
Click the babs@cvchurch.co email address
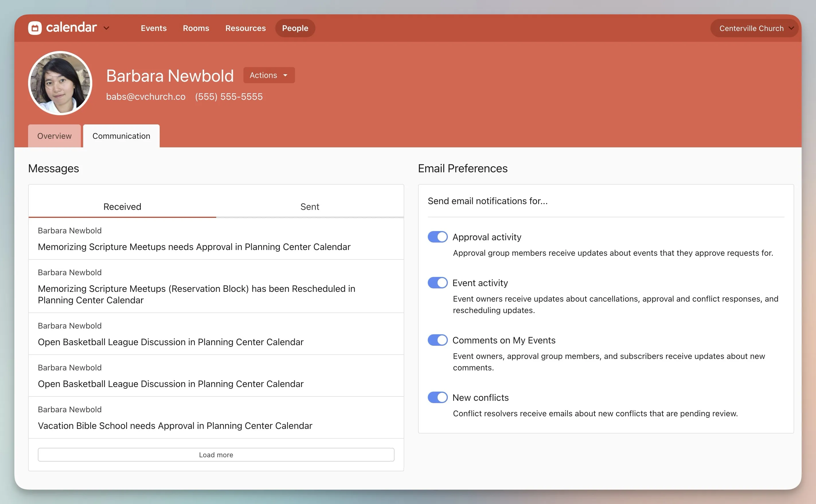pyautogui.click(x=146, y=97)
